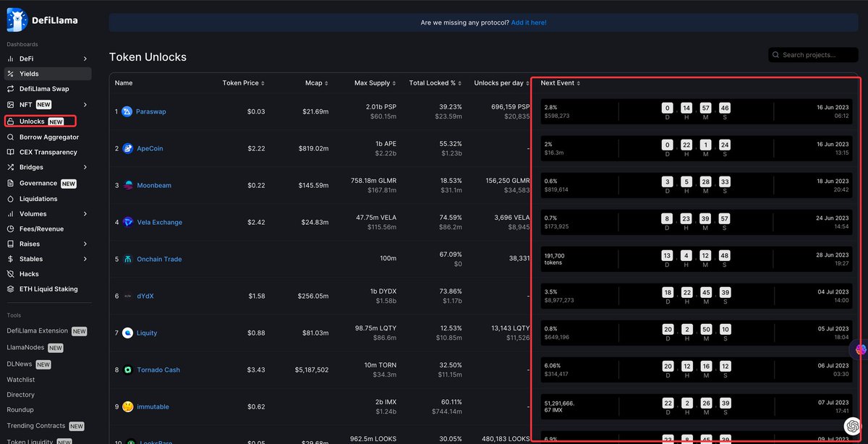Open the Directory link
The image size is (868, 444).
21,395
